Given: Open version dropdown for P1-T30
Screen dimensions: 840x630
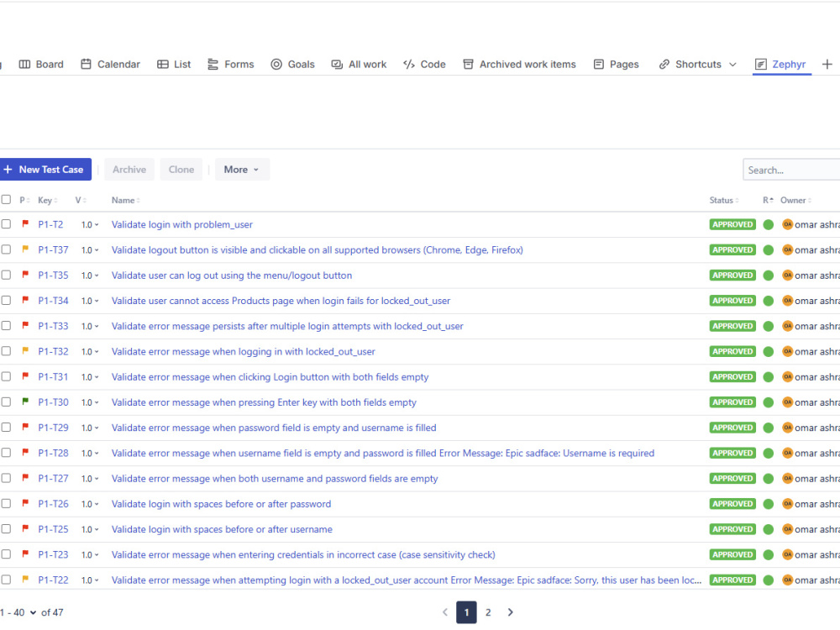Looking at the screenshot, I should (90, 402).
